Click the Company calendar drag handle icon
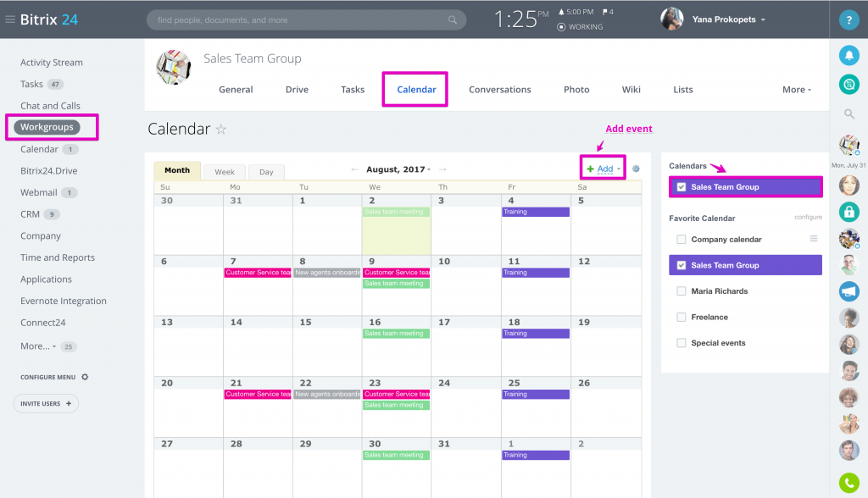Image resolution: width=868 pixels, height=498 pixels. point(813,239)
